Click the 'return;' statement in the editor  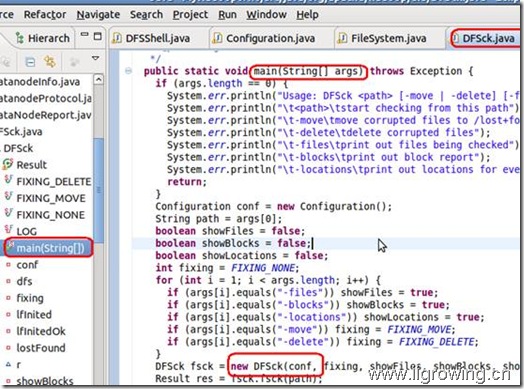pos(187,182)
